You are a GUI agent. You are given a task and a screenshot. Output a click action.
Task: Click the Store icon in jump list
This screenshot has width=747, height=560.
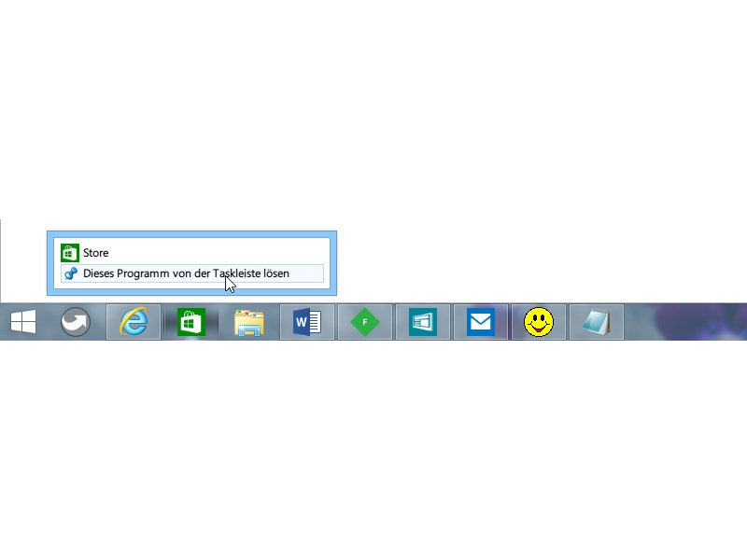point(69,253)
